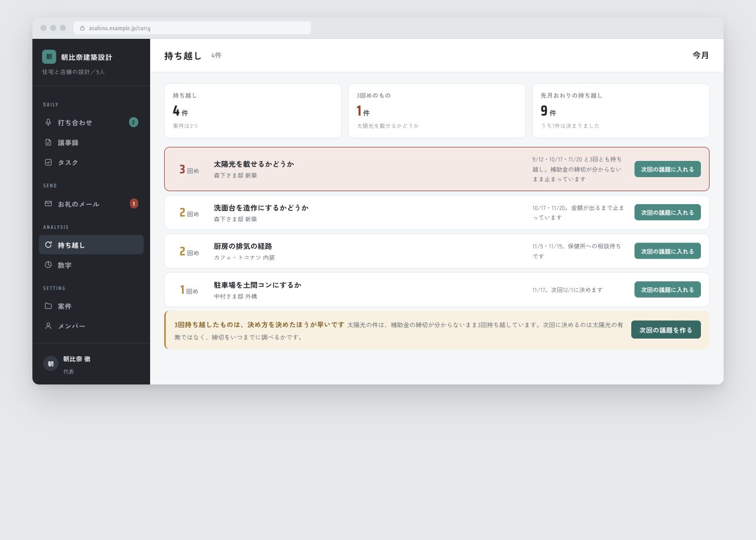Viewport: 756px width, 540px height.
Task: Click the green badge 2 on 打ち合わせ
Action: [133, 123]
